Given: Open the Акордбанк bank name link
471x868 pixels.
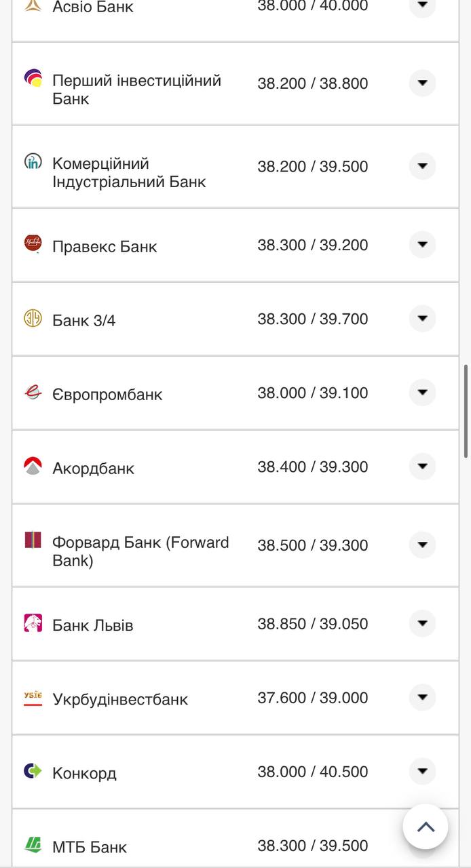Looking at the screenshot, I should [93, 468].
